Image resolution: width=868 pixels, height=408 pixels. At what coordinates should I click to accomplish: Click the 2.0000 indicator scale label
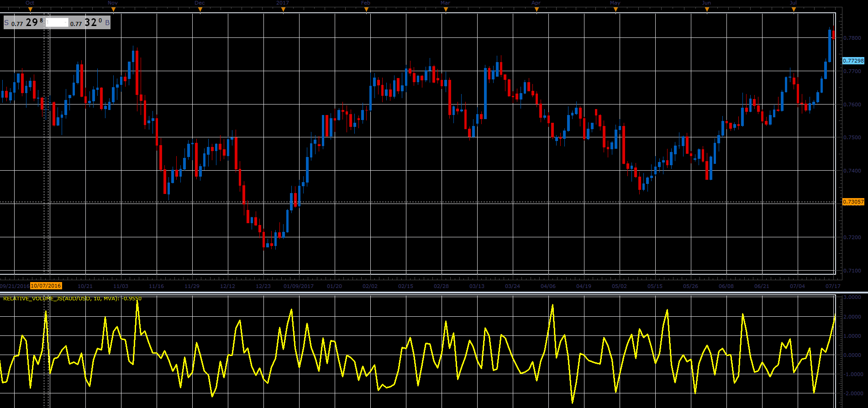[x=852, y=317]
